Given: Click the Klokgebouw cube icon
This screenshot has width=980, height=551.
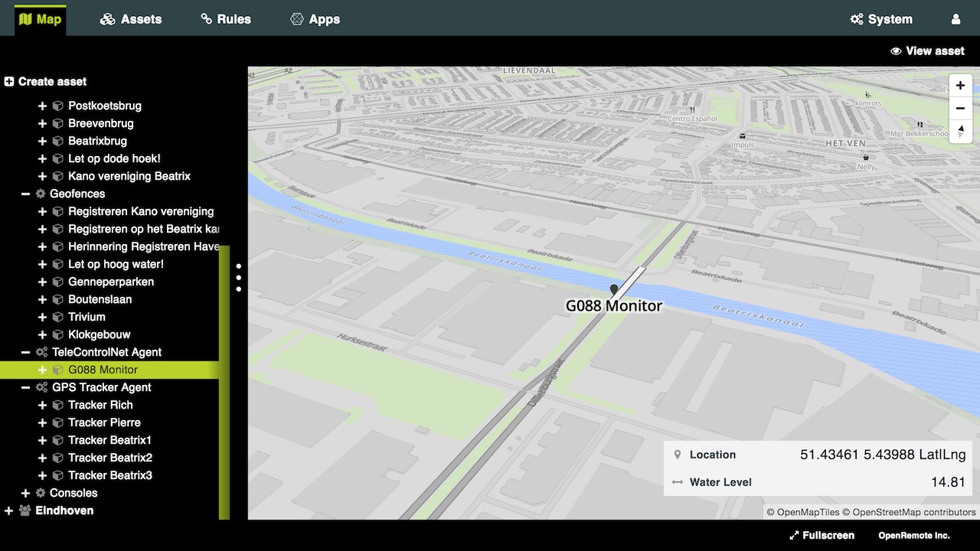Looking at the screenshot, I should point(57,334).
